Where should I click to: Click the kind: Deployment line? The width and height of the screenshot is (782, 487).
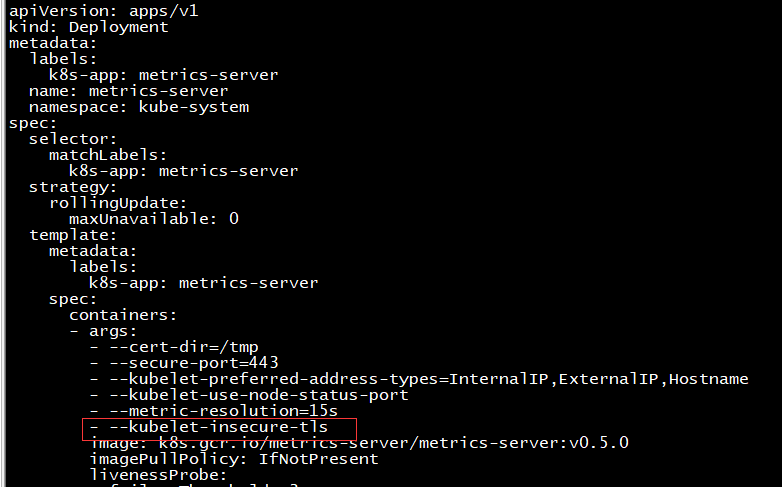point(88,26)
